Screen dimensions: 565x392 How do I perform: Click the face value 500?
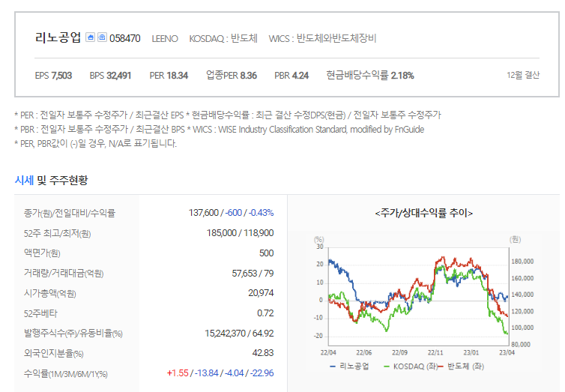pyautogui.click(x=266, y=253)
